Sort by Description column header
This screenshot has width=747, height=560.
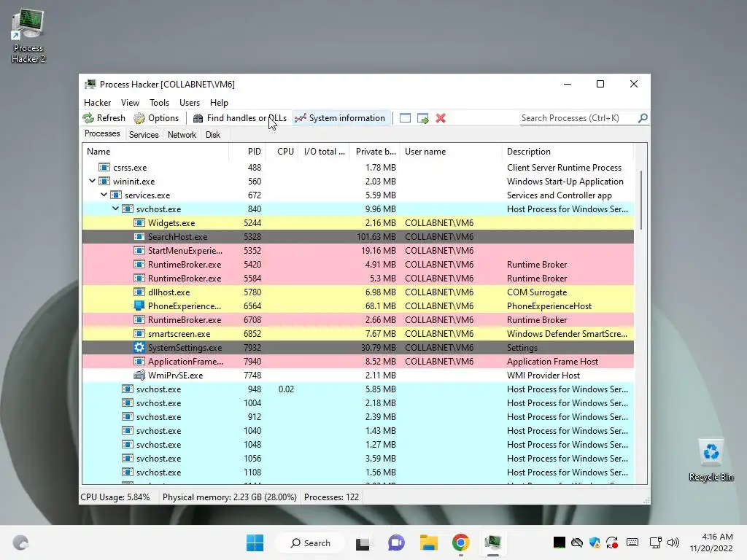pos(568,152)
